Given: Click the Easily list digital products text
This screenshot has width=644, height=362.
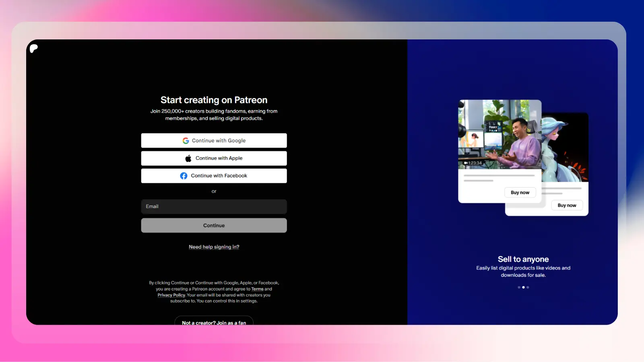Looking at the screenshot, I should point(523,272).
